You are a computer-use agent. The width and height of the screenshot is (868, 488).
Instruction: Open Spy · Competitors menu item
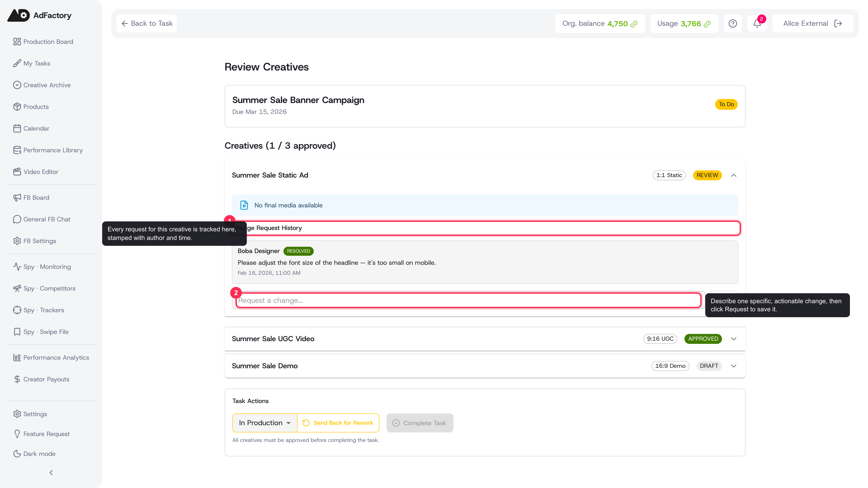(x=44, y=288)
